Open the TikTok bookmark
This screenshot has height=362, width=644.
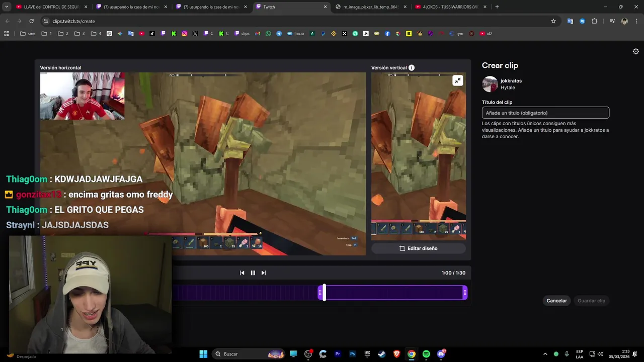pos(152,34)
